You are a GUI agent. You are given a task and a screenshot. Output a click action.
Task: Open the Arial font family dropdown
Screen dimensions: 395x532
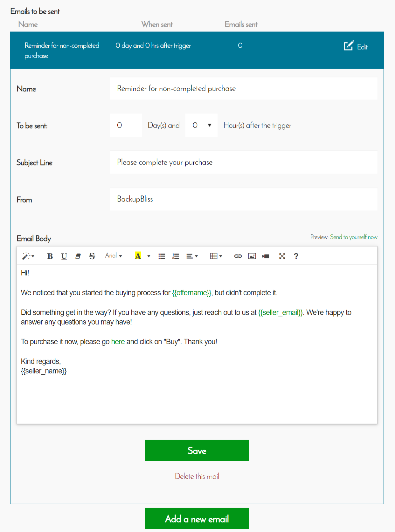[114, 256]
